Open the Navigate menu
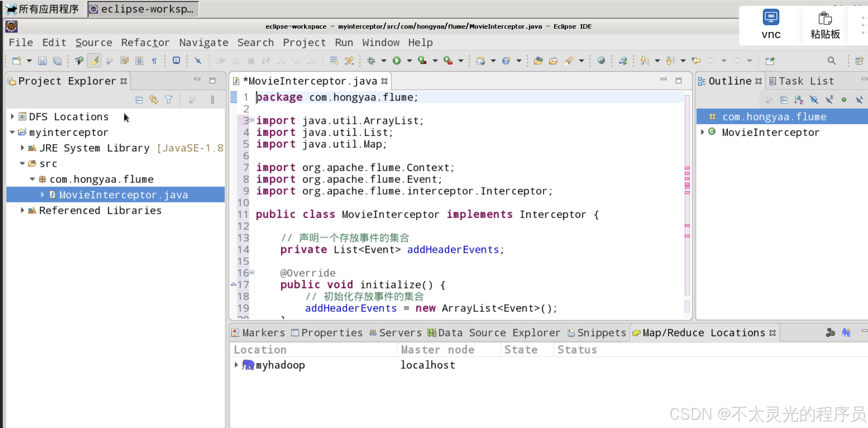868x428 pixels. (x=204, y=42)
